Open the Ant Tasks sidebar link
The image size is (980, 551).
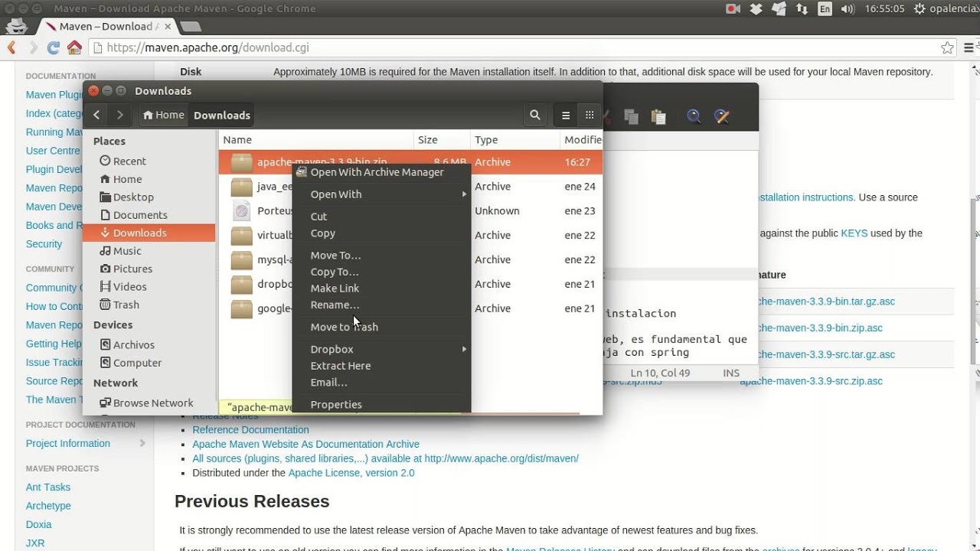(x=48, y=487)
